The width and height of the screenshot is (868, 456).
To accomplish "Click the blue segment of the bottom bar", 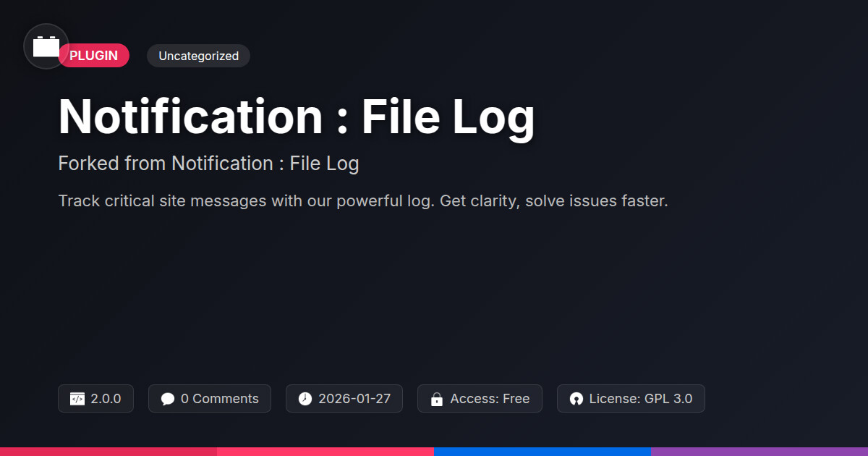I will coord(542,452).
